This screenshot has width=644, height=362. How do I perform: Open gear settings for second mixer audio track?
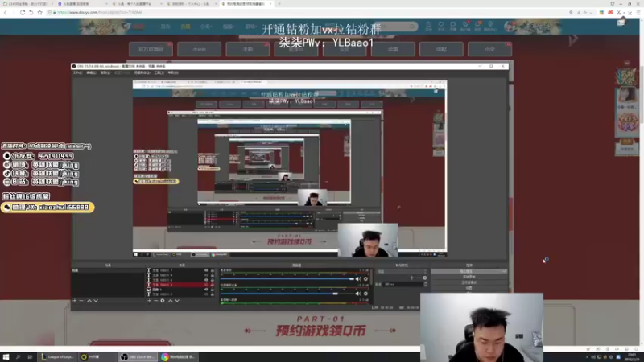point(365,294)
